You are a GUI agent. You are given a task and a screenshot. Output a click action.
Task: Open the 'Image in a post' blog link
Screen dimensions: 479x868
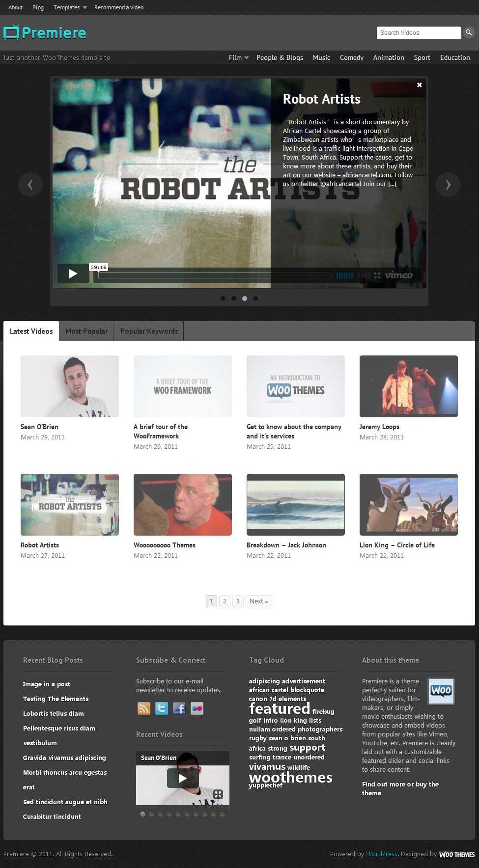pyautogui.click(x=46, y=684)
